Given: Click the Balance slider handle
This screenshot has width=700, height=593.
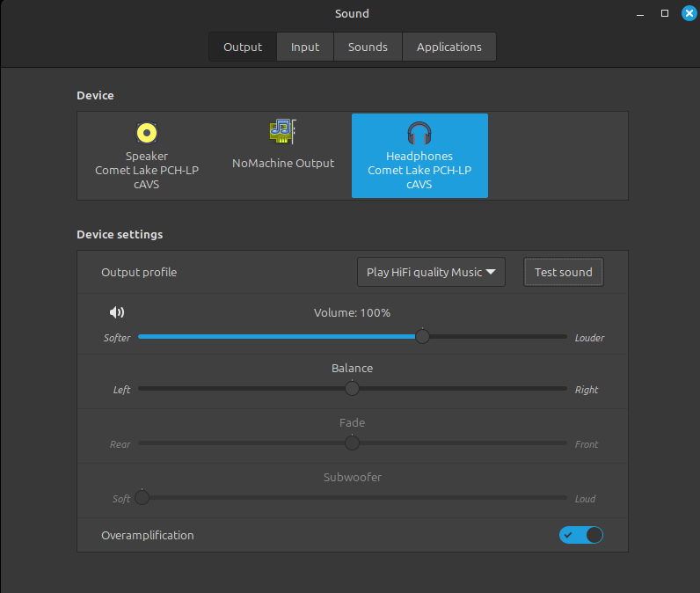Looking at the screenshot, I should tap(353, 389).
